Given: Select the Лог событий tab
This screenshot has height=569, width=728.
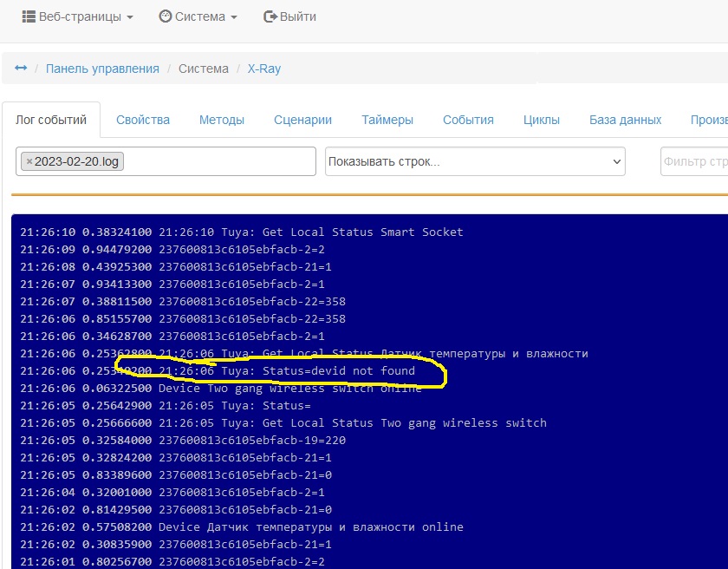Looking at the screenshot, I should tap(51, 120).
